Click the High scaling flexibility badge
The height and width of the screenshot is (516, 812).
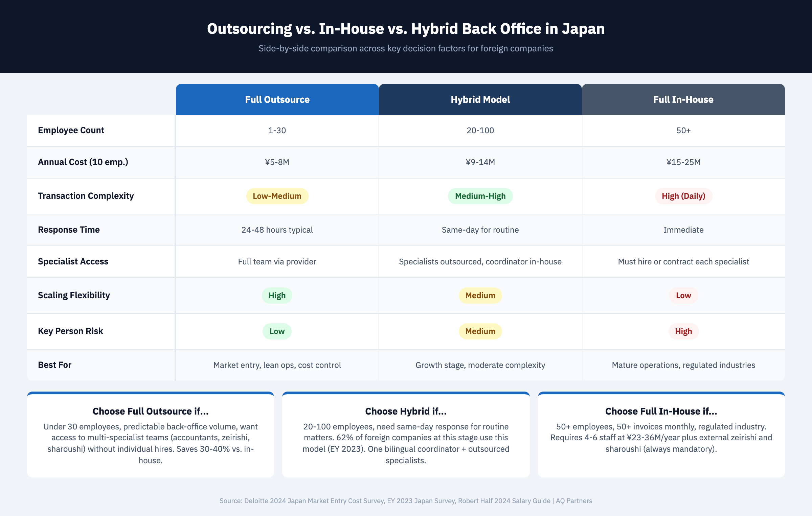(277, 295)
